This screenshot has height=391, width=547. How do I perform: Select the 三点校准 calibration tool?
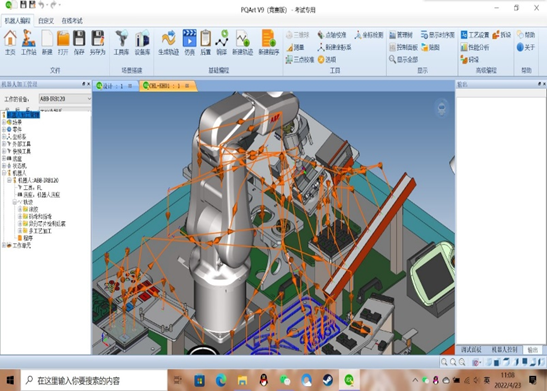pos(300,60)
